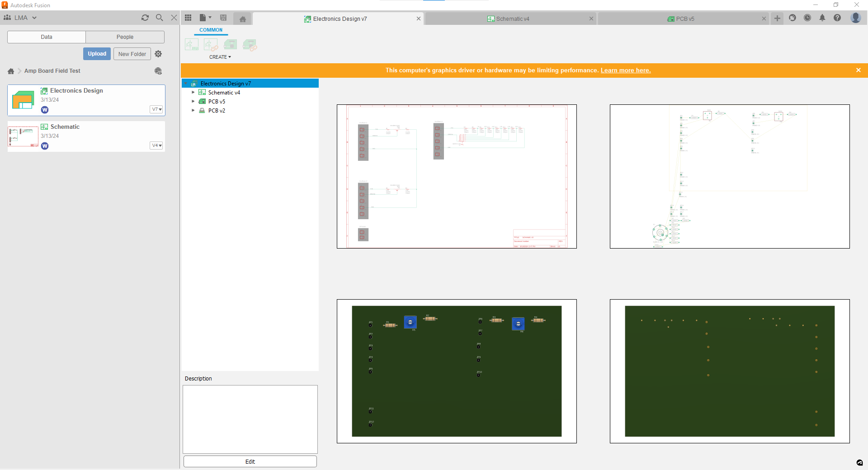Open help with the question mark icon
The height and width of the screenshot is (470, 868).
pos(838,18)
